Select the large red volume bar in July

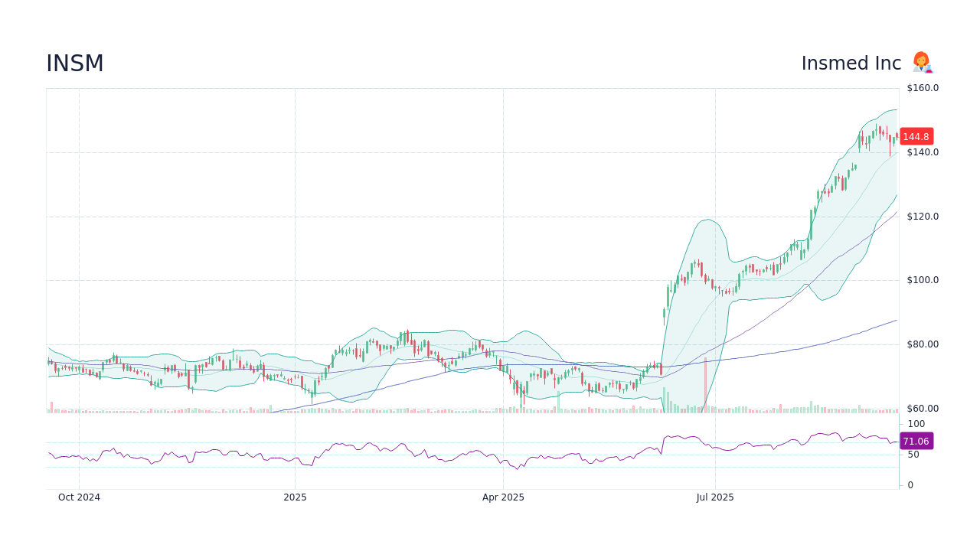pyautogui.click(x=704, y=383)
